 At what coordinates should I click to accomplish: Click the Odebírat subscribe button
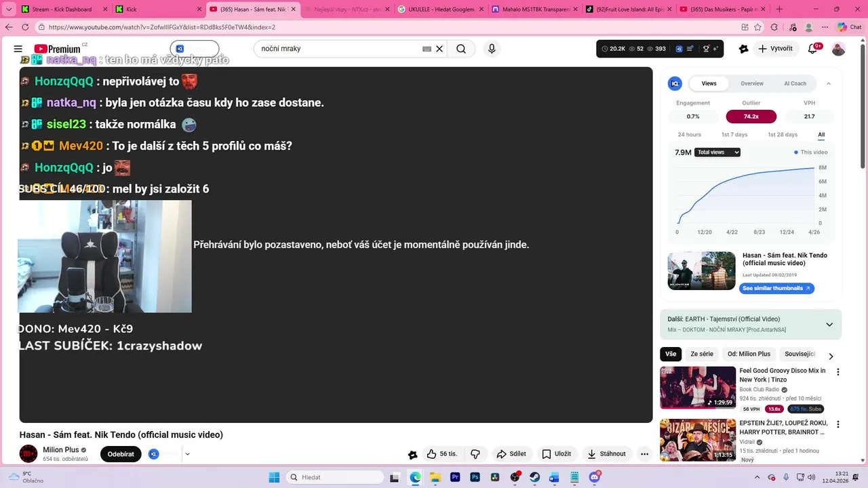(121, 454)
